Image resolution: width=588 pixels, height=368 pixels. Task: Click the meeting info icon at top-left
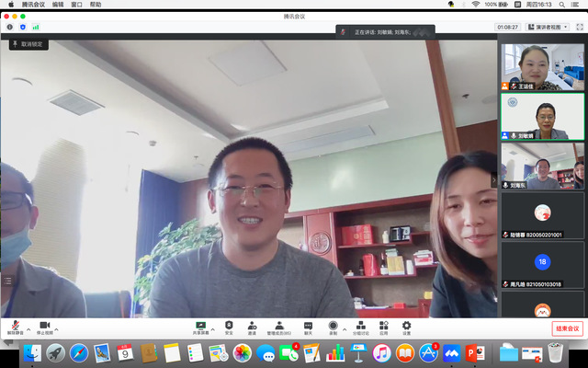point(10,27)
